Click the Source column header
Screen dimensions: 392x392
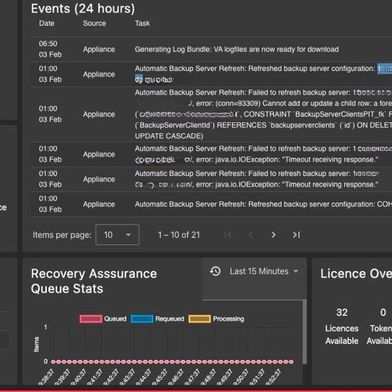coord(94,23)
